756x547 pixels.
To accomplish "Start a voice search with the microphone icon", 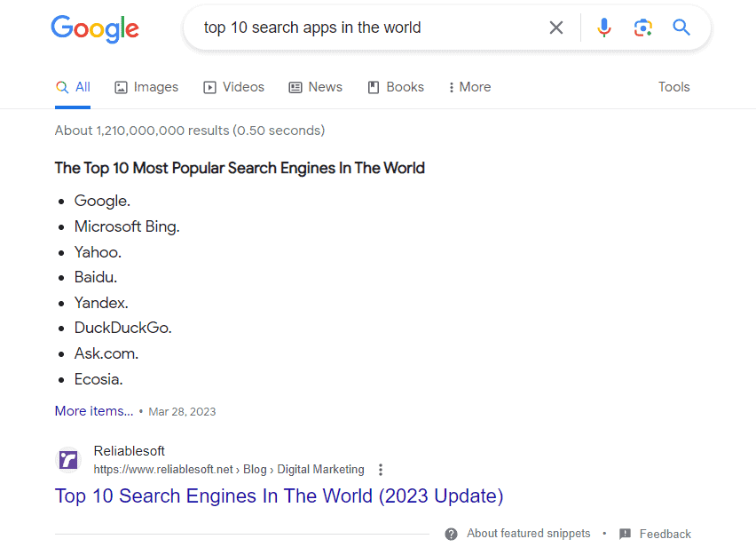I will (x=604, y=28).
